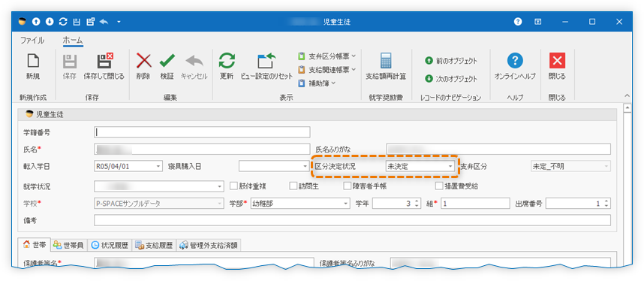644x281 pixels.
Task: Click the 支弁区分 combo box
Action: tap(570, 166)
